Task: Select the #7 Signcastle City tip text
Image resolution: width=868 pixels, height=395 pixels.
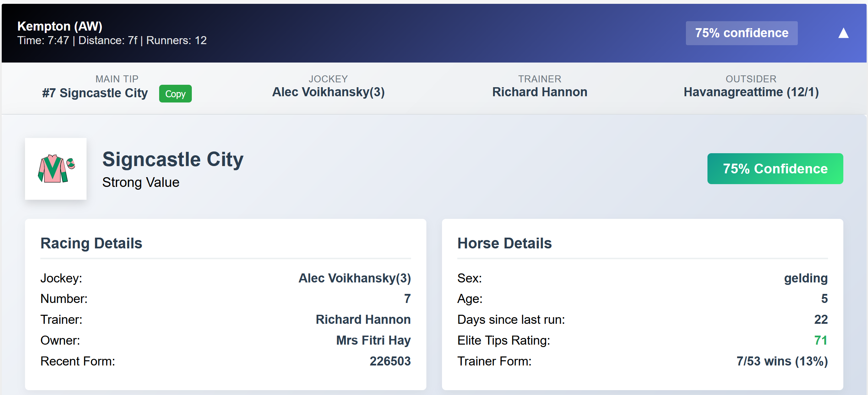Action: click(95, 93)
